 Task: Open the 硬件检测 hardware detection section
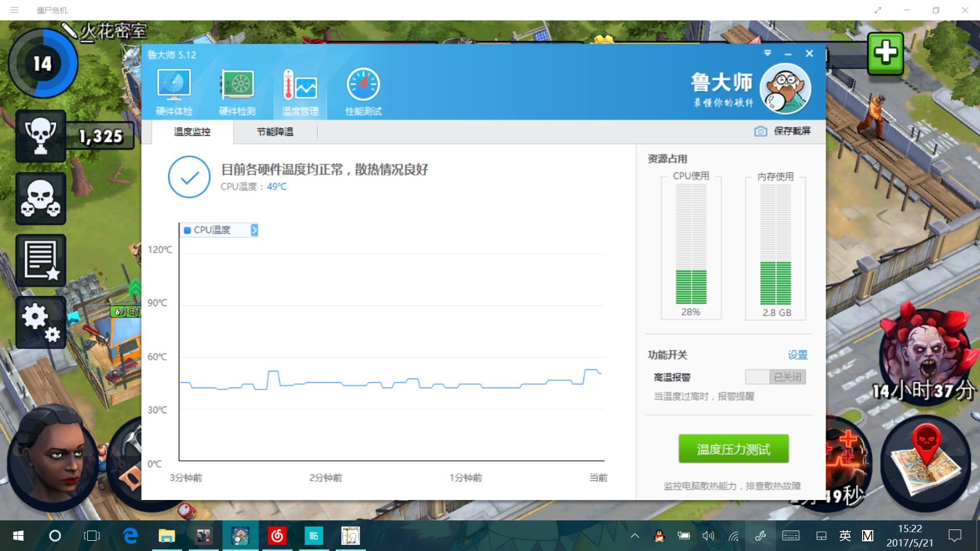(237, 92)
